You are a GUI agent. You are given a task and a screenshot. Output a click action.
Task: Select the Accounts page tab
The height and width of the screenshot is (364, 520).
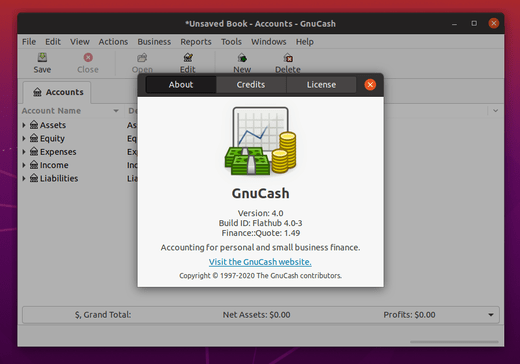(x=57, y=92)
